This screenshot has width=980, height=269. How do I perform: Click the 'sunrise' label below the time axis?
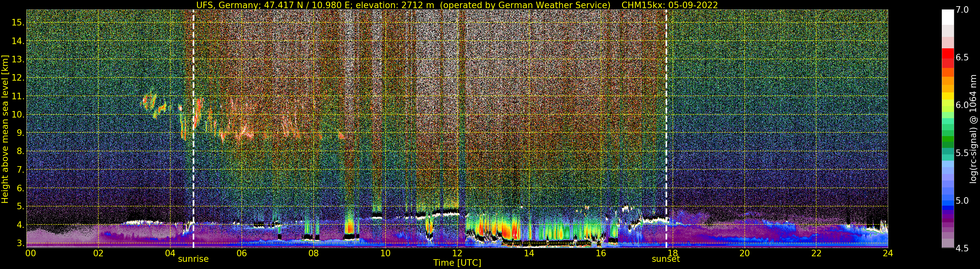click(x=193, y=259)
